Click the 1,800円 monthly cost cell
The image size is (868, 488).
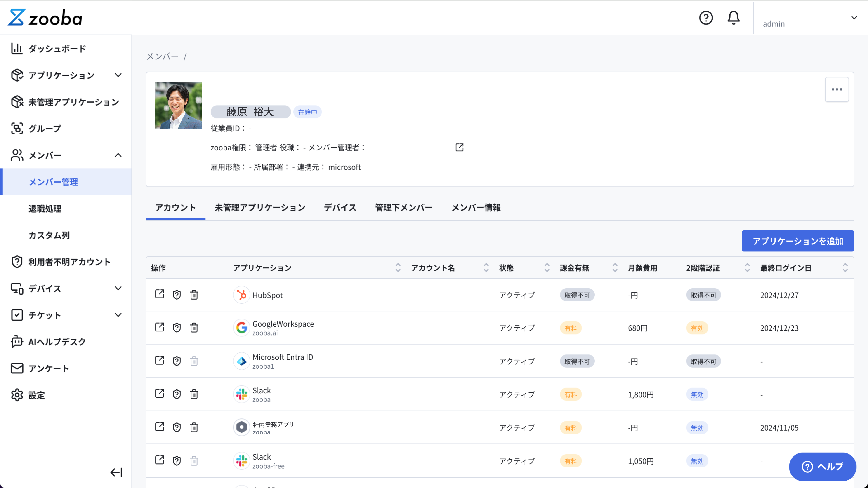click(641, 394)
